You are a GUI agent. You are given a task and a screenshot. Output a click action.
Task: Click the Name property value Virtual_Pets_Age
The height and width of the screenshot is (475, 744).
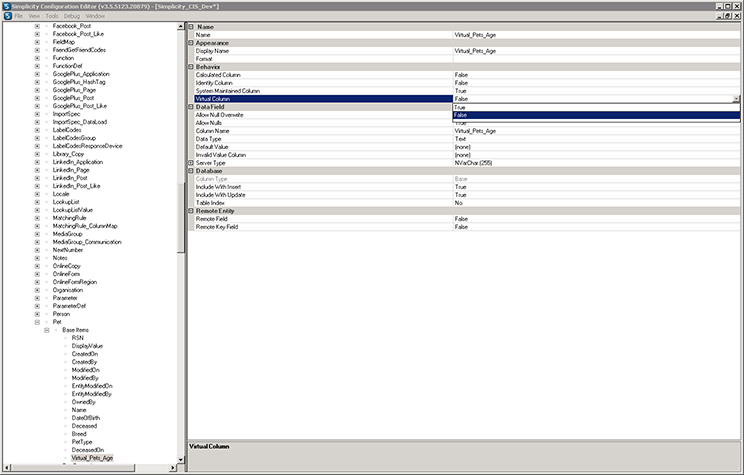click(475, 35)
